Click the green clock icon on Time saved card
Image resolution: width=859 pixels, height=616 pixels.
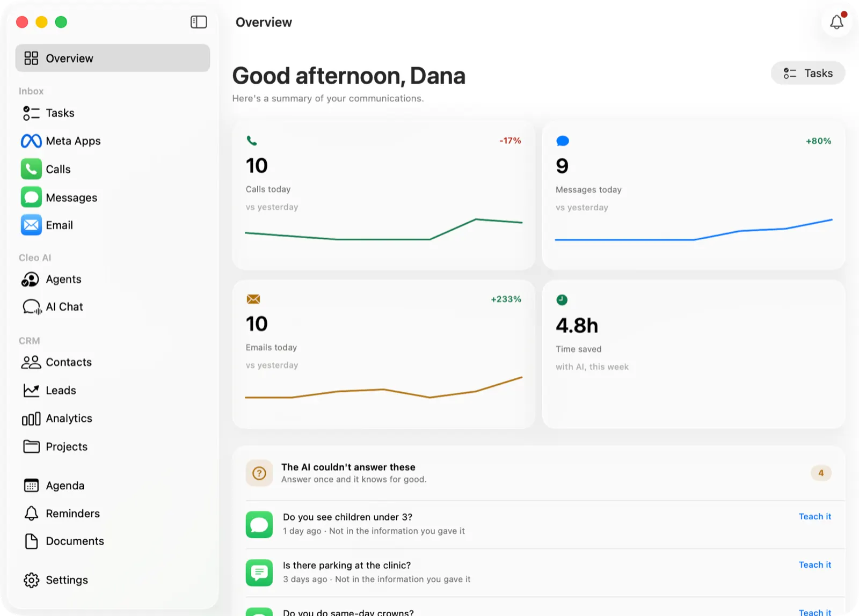562,300
